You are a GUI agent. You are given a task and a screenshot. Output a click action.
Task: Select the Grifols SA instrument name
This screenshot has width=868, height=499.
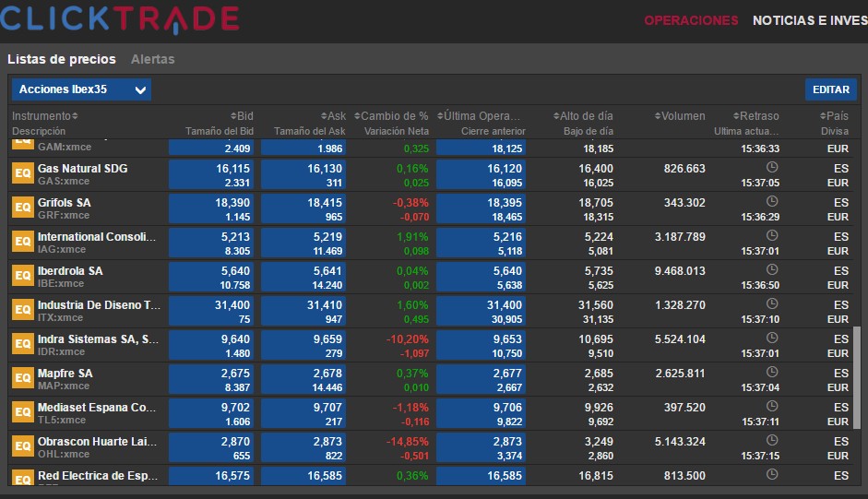65,203
